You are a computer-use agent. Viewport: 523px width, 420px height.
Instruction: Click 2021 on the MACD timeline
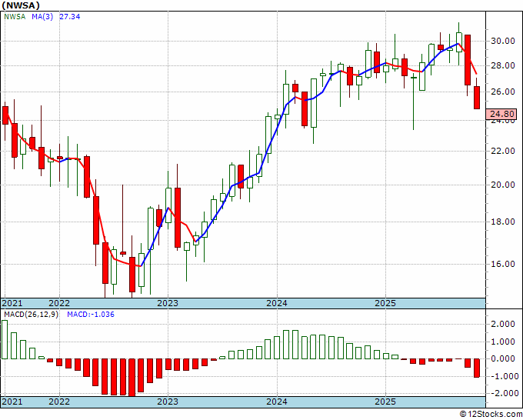(12, 402)
